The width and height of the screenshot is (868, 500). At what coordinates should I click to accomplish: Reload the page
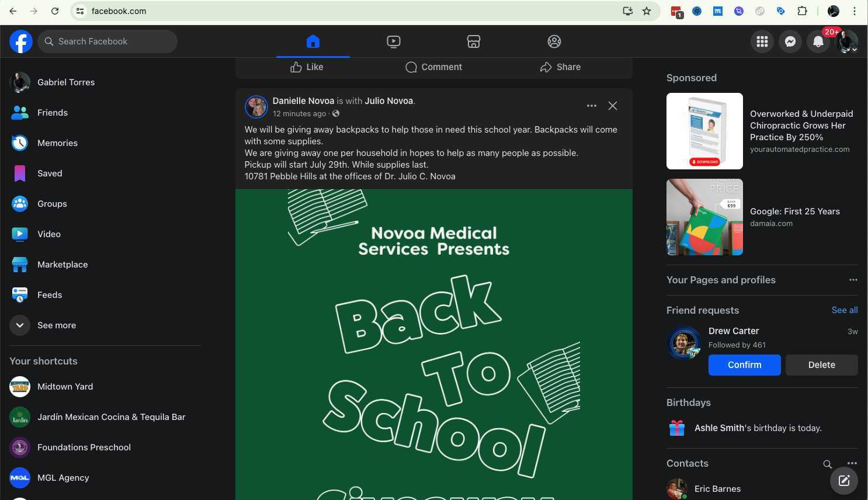(x=55, y=11)
